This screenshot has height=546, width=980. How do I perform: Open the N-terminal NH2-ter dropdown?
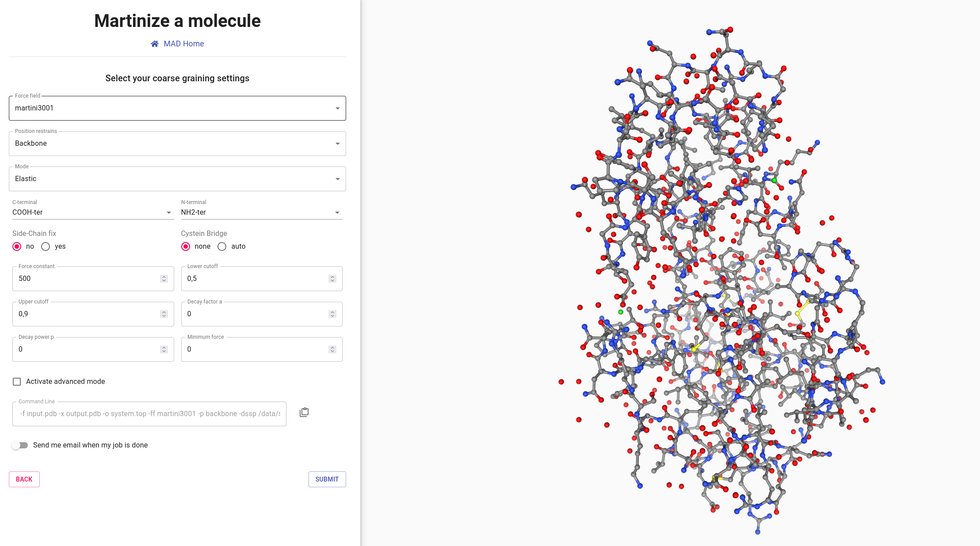click(262, 212)
